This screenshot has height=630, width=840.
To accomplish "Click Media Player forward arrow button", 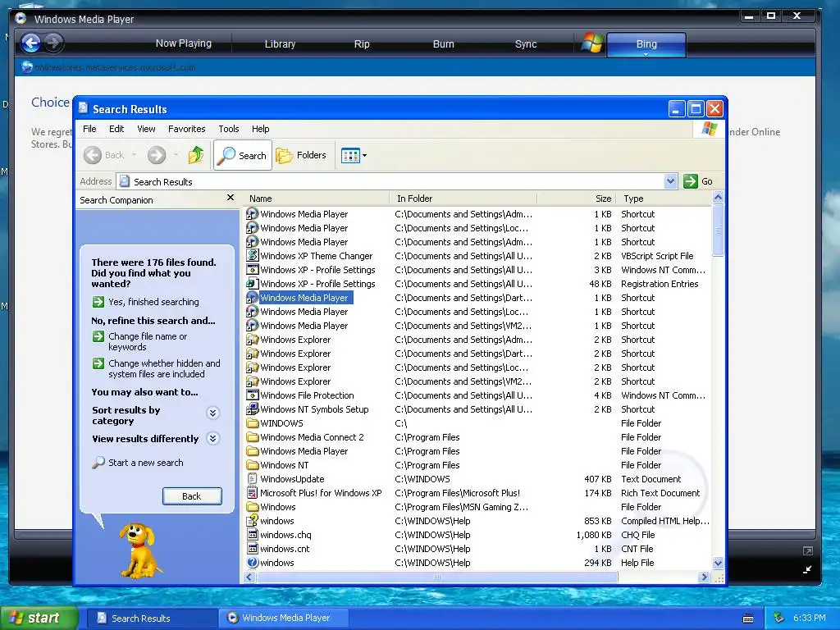I will (53, 43).
